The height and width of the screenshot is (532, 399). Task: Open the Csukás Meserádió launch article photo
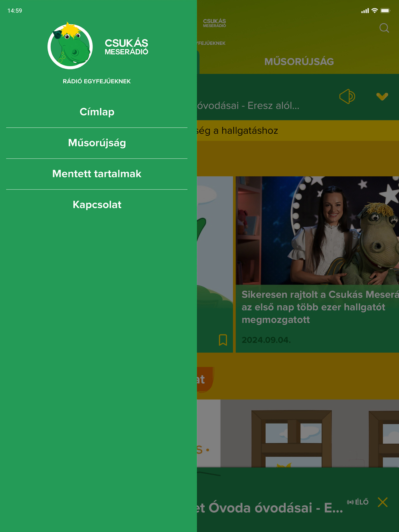(x=317, y=230)
